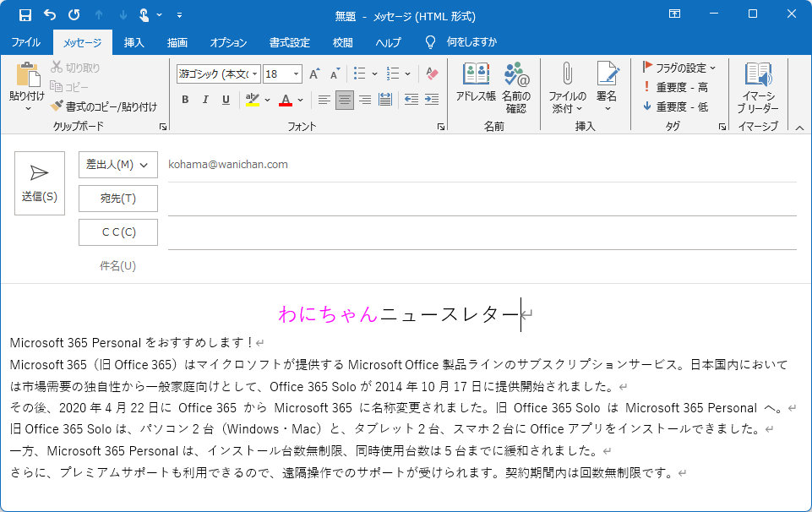This screenshot has height=512, width=812.
Task: Apply red font color
Action: point(286,100)
